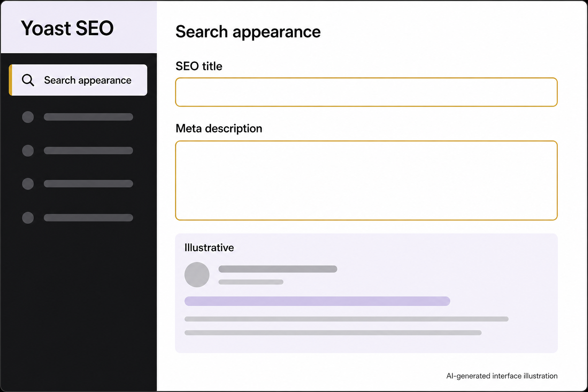
Task: Click the Yoast SEO logo title
Action: [67, 28]
